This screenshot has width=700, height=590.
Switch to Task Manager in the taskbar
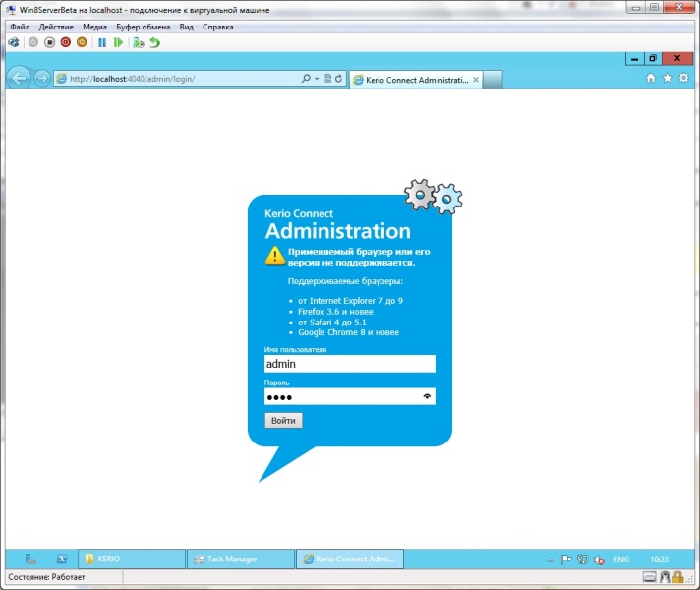pyautogui.click(x=240, y=559)
